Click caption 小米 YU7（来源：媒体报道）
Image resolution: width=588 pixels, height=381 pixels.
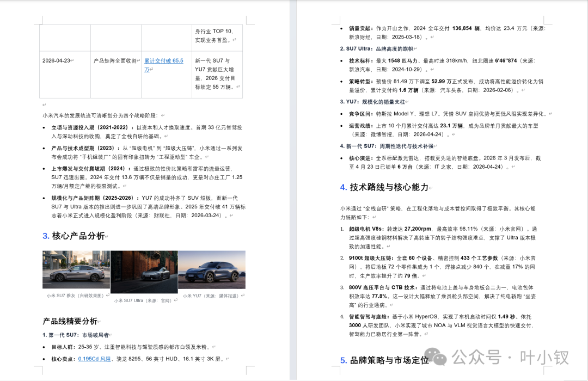(211, 296)
